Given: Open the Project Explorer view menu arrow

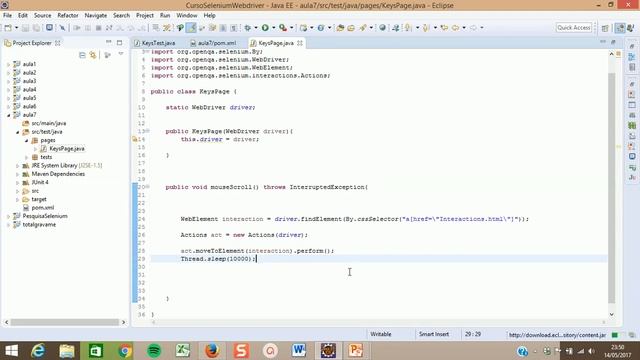Looking at the screenshot, I should [x=121, y=54].
